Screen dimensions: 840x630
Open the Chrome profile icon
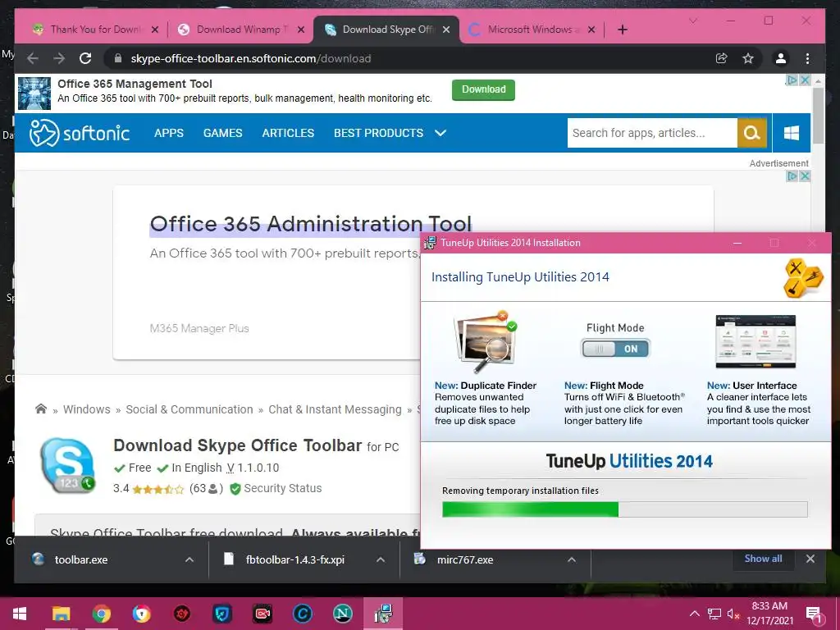click(x=781, y=58)
